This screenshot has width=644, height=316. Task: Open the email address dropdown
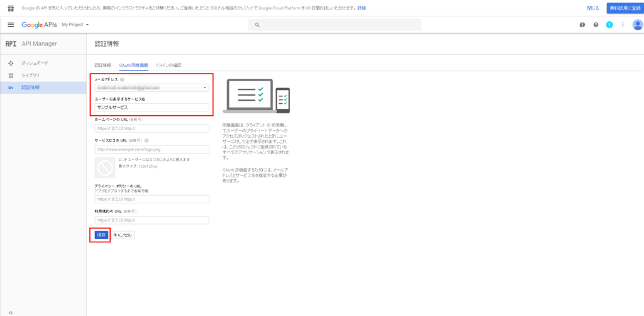pos(152,87)
